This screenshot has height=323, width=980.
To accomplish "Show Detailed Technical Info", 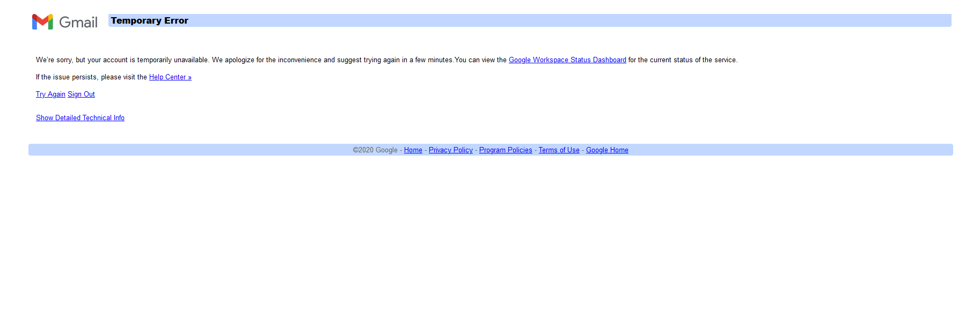I will pos(80,118).
